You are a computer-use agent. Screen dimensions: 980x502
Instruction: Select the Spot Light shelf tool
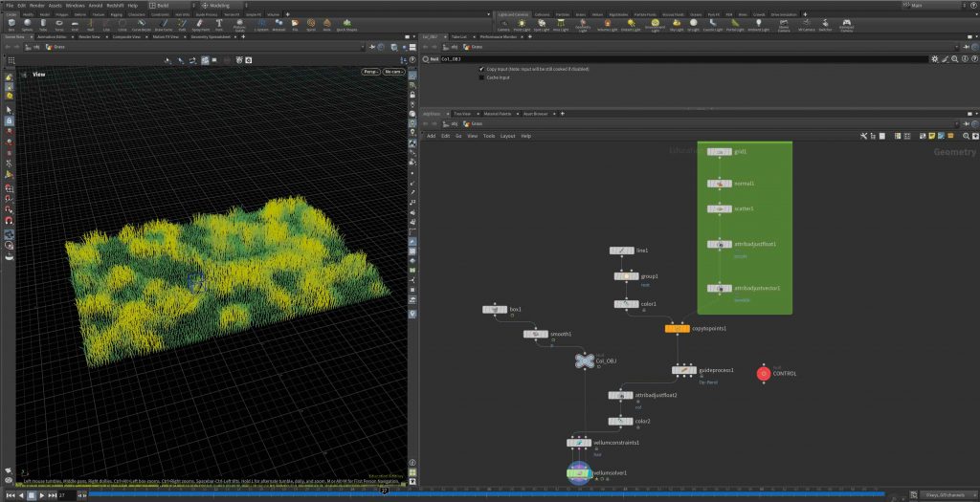tap(541, 24)
